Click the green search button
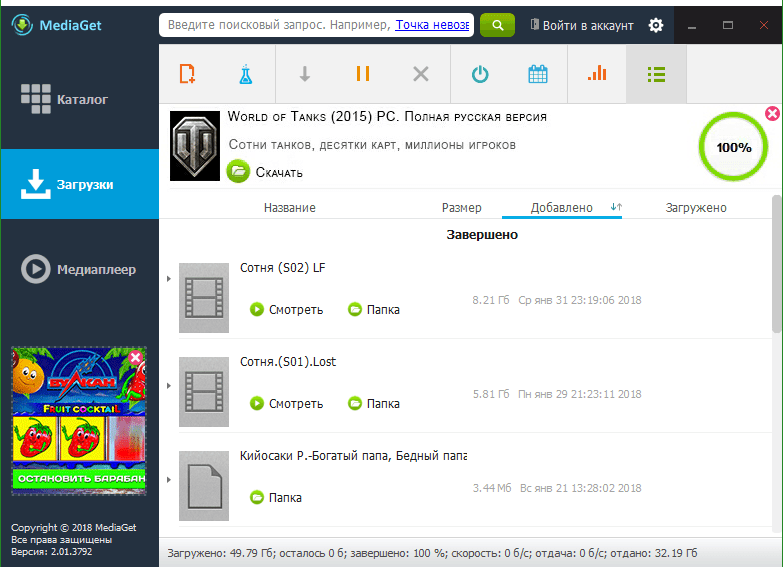Viewport: 783px width, 567px height. coord(497,25)
